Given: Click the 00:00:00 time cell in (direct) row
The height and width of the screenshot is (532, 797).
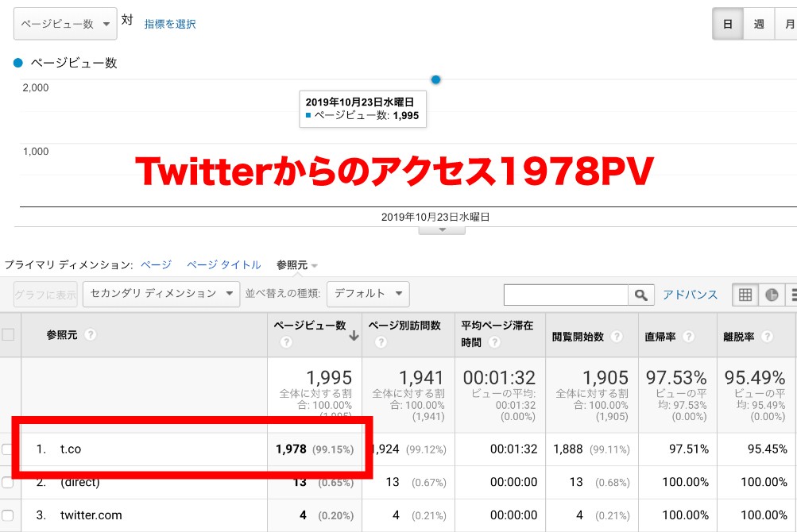Looking at the screenshot, I should click(x=514, y=482).
